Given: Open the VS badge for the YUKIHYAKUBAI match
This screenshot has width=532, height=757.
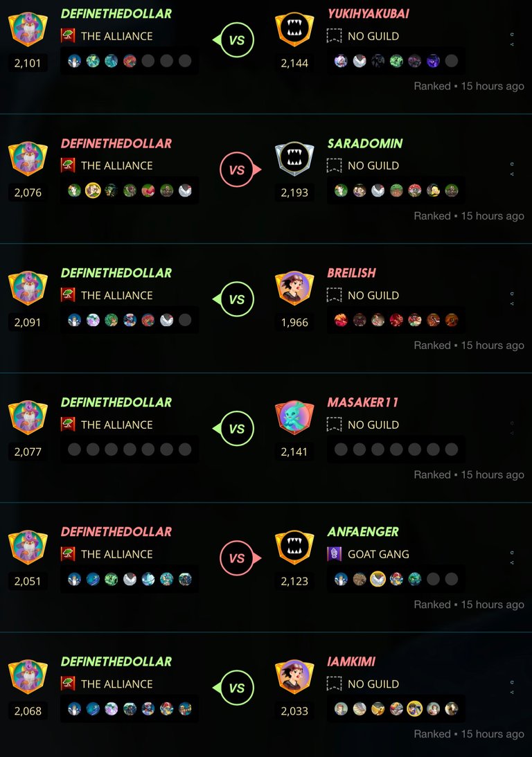Looking at the screenshot, I should click(x=233, y=40).
